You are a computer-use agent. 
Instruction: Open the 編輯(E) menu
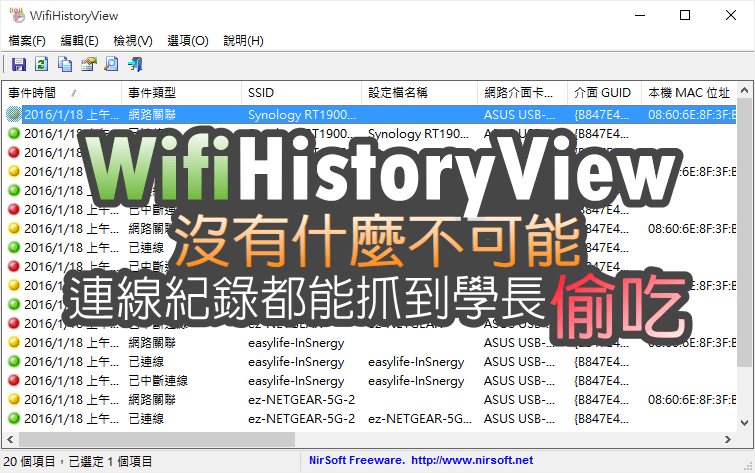[x=79, y=40]
